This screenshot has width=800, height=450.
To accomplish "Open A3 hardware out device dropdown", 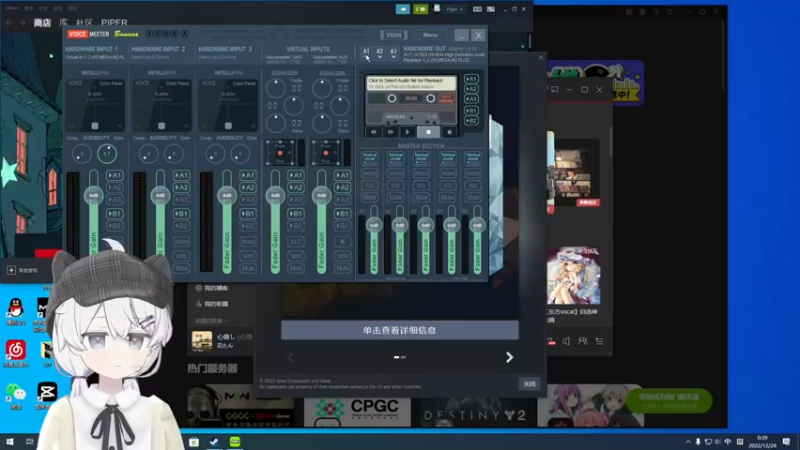I will [393, 53].
